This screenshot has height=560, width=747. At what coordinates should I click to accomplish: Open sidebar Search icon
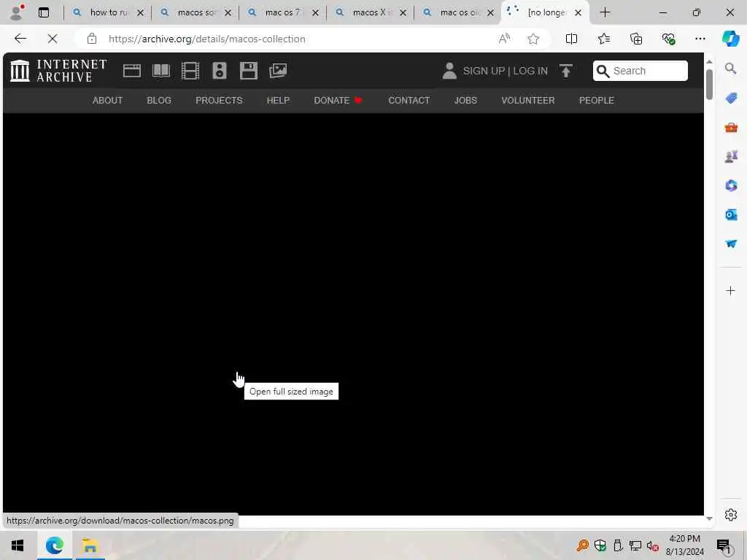pyautogui.click(x=730, y=69)
